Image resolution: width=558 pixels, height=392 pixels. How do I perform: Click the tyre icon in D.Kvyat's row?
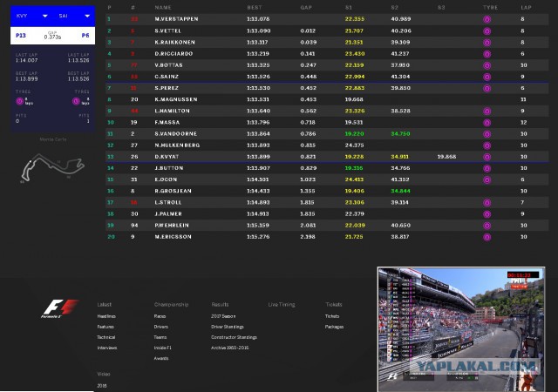click(x=487, y=157)
